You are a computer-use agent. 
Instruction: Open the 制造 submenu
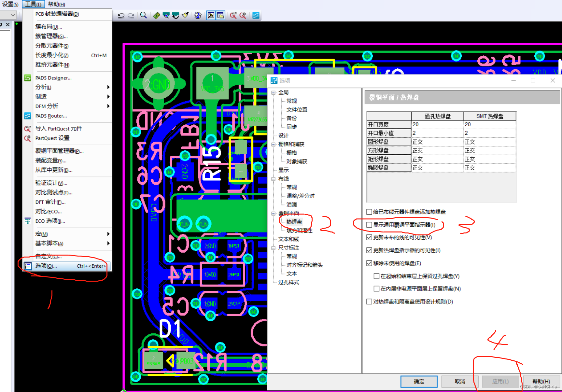(x=67, y=97)
